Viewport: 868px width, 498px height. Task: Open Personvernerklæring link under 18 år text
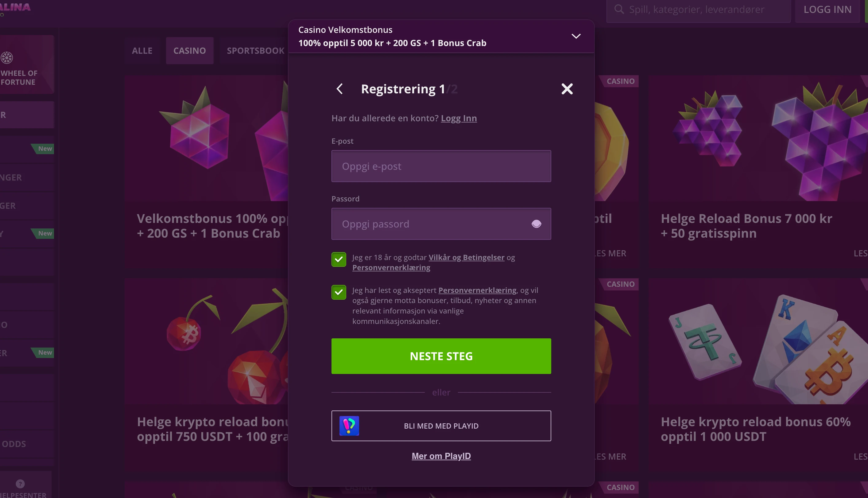[391, 267]
